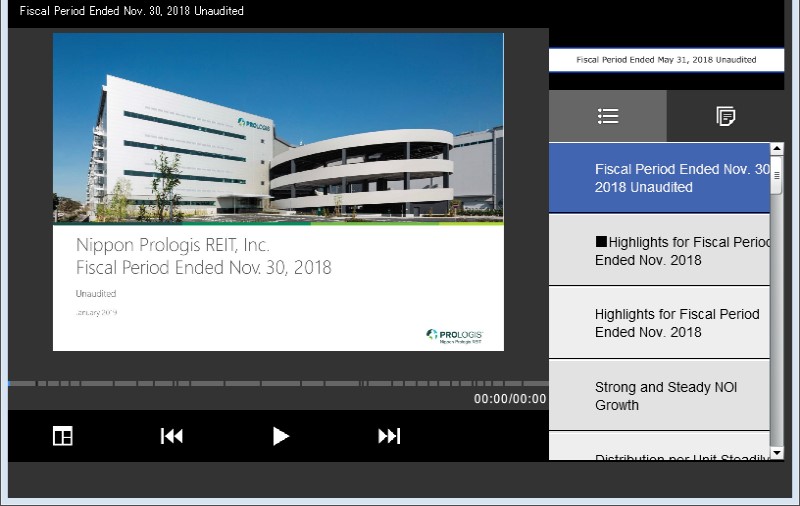The height and width of the screenshot is (506, 800).
Task: Click the title text 'Fiscal Period Ended Nov. 30, 2018 Unaudited' in header
Action: [132, 11]
